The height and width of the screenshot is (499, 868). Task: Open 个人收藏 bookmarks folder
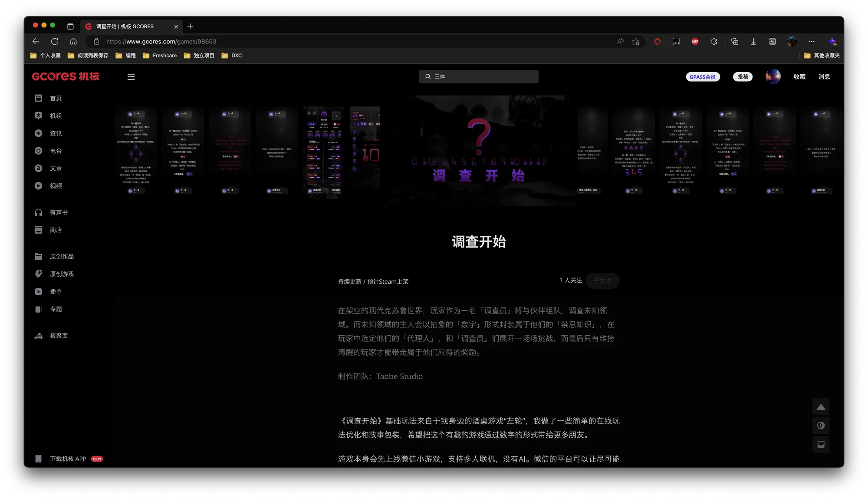[x=45, y=56]
